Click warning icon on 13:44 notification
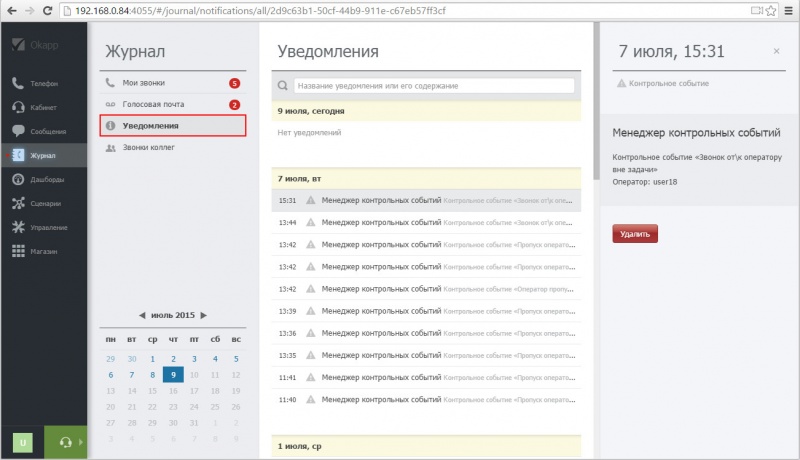Screen dimensions: 800x460 (x=310, y=222)
